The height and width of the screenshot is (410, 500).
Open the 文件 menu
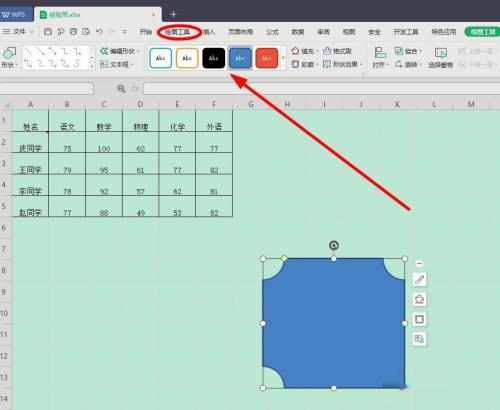pos(18,32)
